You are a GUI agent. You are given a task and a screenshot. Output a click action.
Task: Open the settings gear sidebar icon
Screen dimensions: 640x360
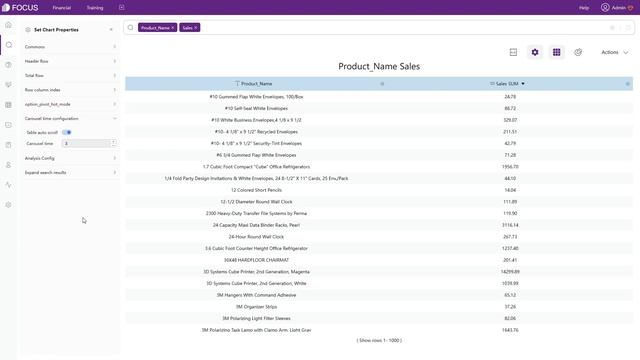[9, 205]
